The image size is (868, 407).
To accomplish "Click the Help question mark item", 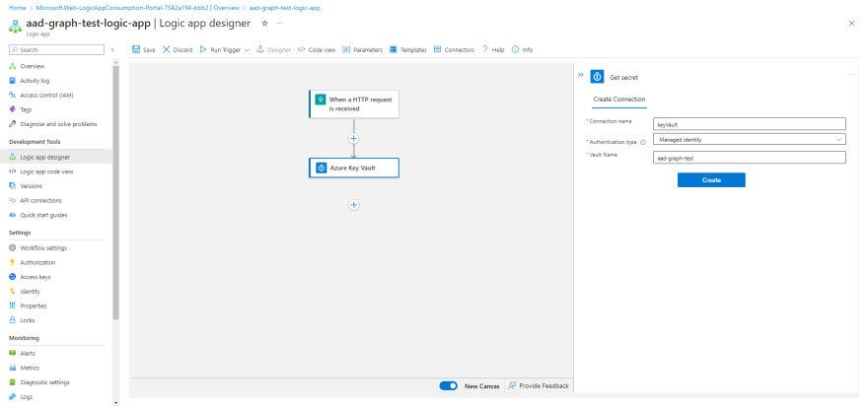I will pyautogui.click(x=492, y=50).
